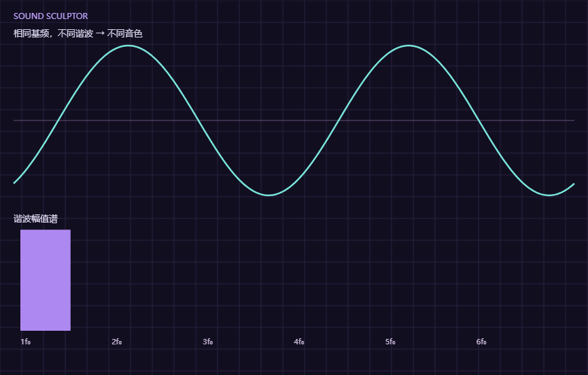Click the 4f₀ axis label

pyautogui.click(x=299, y=342)
